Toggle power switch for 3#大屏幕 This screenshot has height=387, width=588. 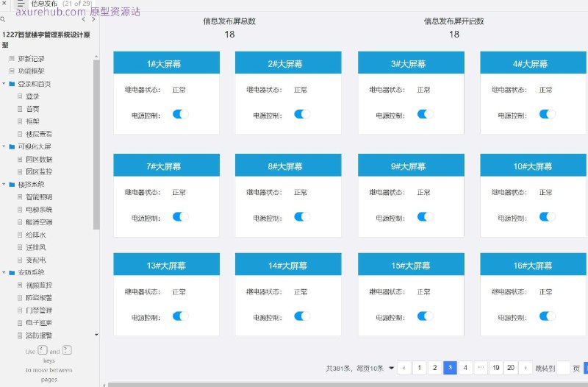426,114
